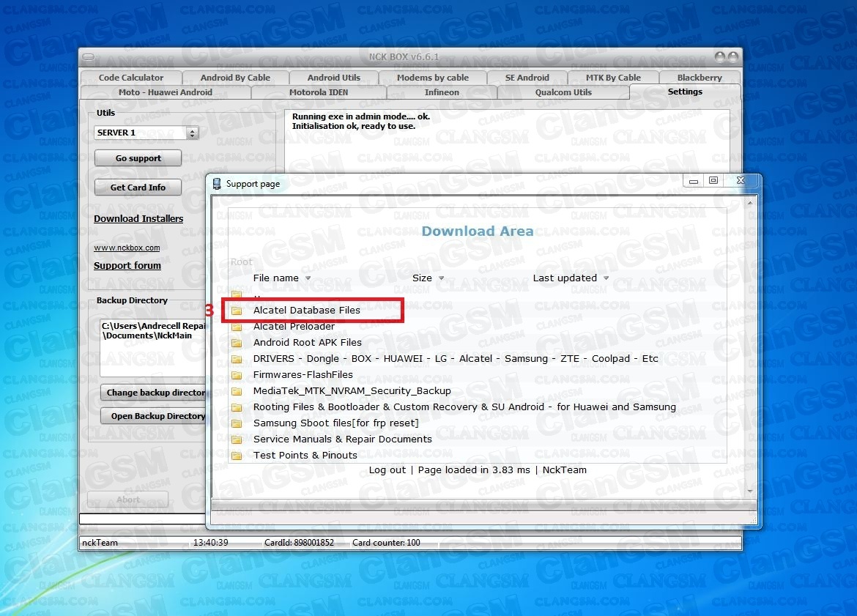The width and height of the screenshot is (857, 616).
Task: Click the Alcatel Preloader folder icon
Action: point(237,327)
